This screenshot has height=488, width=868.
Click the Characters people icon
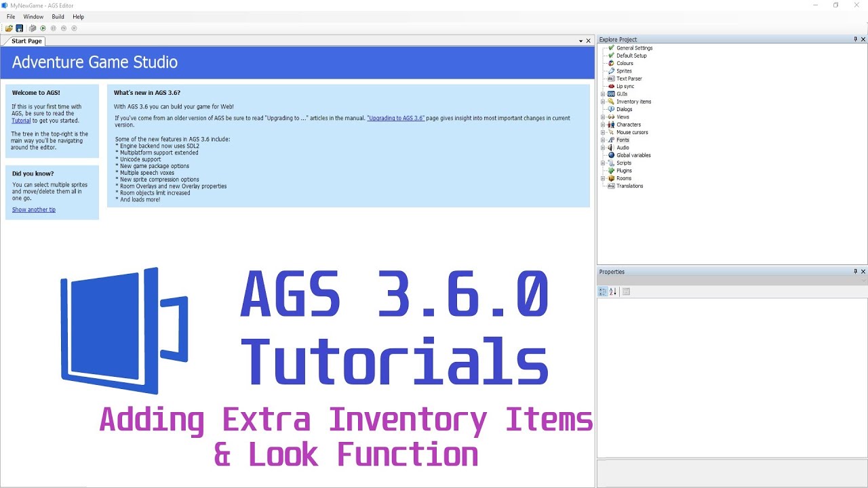[611, 125]
